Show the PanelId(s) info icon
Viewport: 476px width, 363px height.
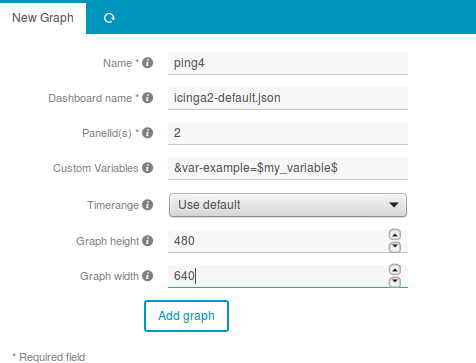[x=147, y=133]
